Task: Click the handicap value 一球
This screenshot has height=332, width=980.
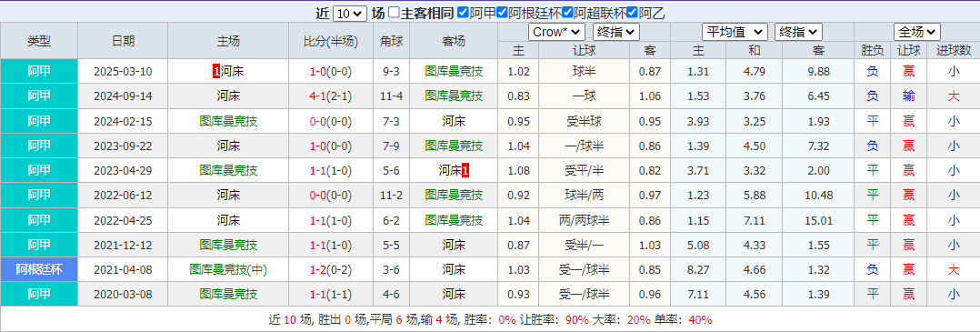Action: point(584,96)
